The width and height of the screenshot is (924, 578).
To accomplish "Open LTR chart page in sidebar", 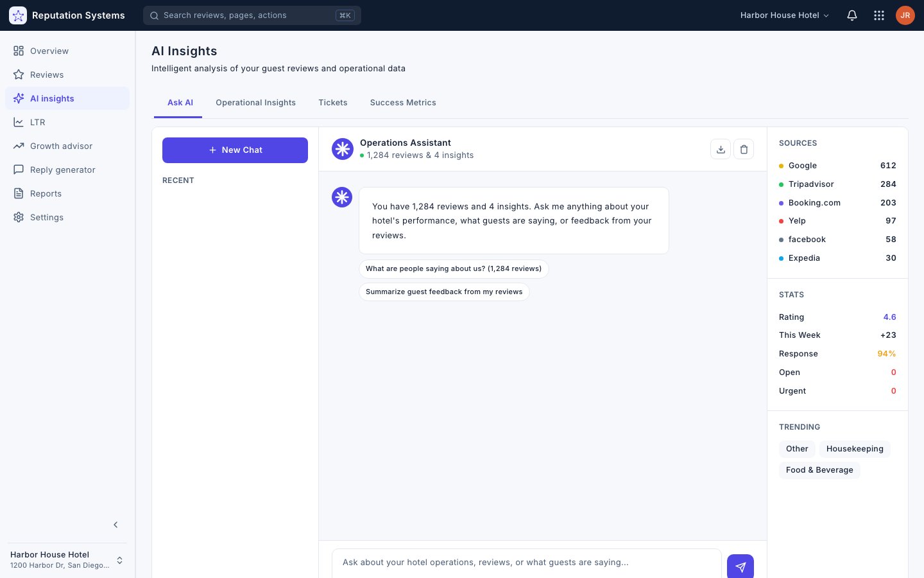I will point(67,122).
